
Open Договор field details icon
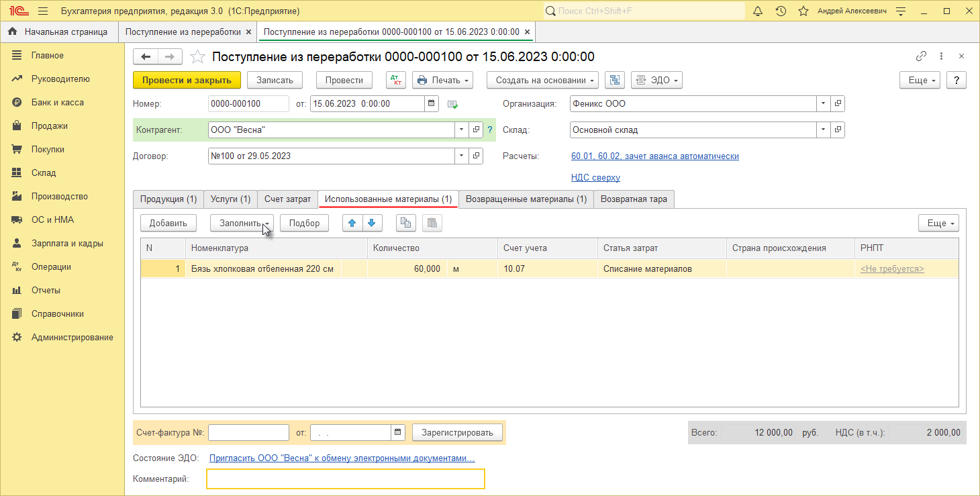click(x=476, y=156)
